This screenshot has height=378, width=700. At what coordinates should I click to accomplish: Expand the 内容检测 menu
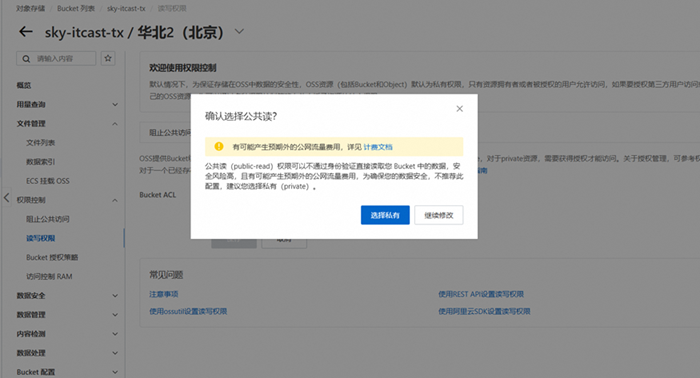coord(67,334)
